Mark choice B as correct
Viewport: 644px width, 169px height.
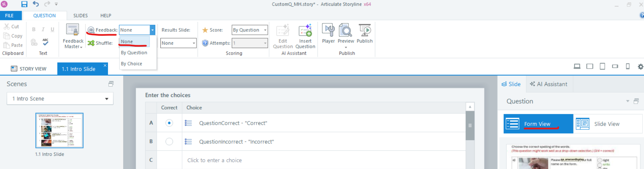169,142
